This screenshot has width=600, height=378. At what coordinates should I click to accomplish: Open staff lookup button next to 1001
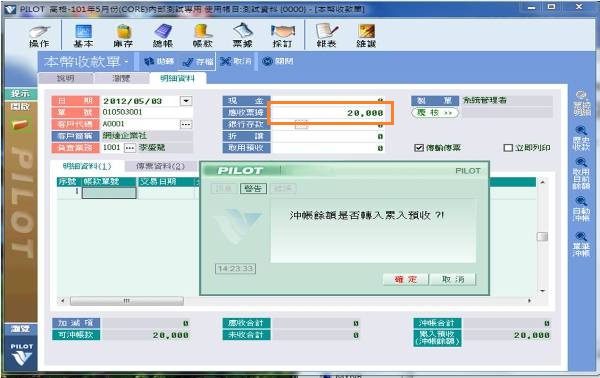pyautogui.click(x=130, y=148)
